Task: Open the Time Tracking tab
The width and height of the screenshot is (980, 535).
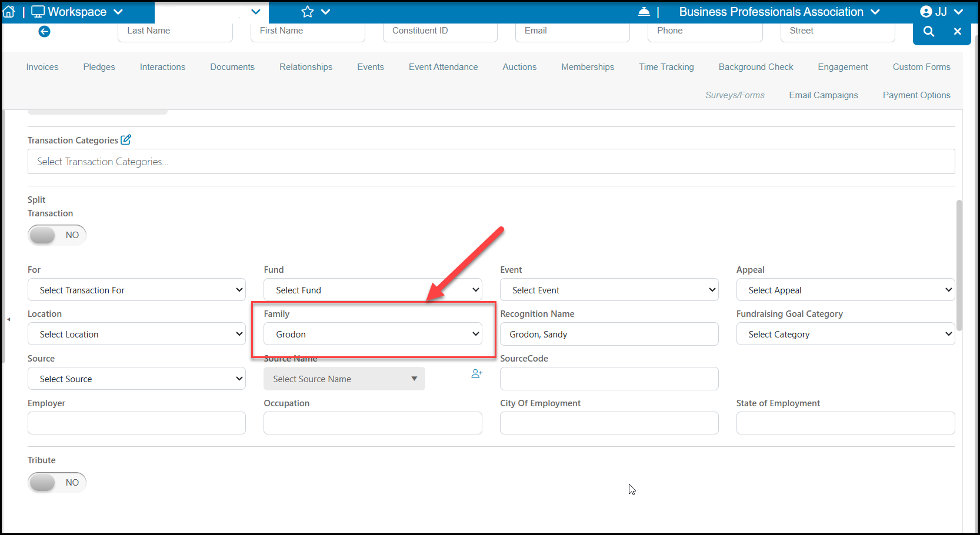Action: coord(666,67)
